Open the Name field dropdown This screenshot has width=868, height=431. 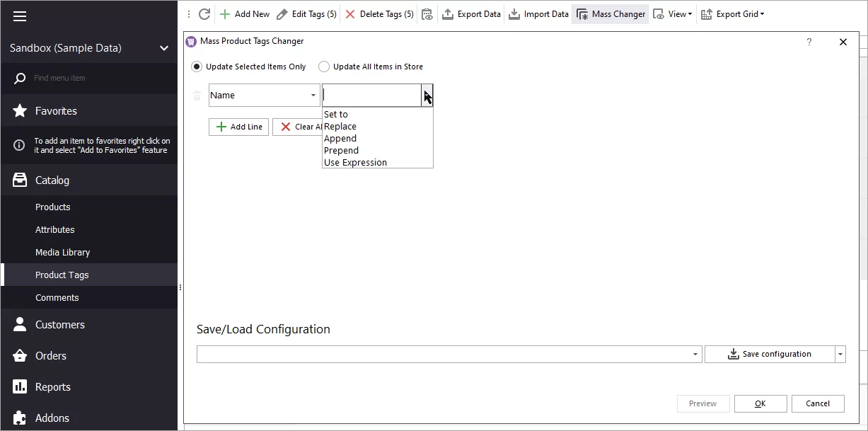(x=314, y=95)
